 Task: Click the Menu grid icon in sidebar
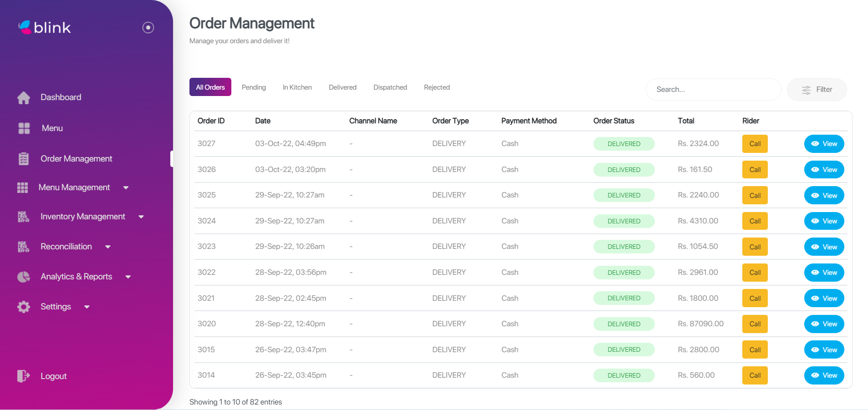coord(23,128)
